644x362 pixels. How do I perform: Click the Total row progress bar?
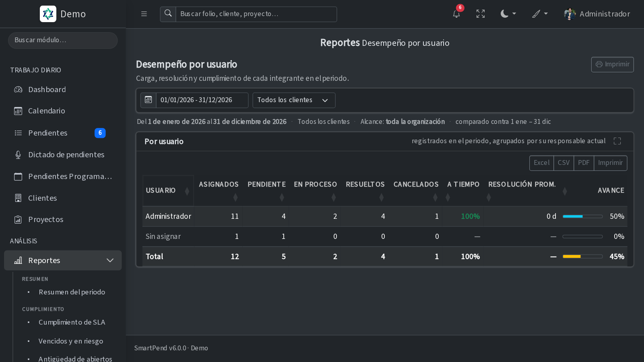(582, 257)
